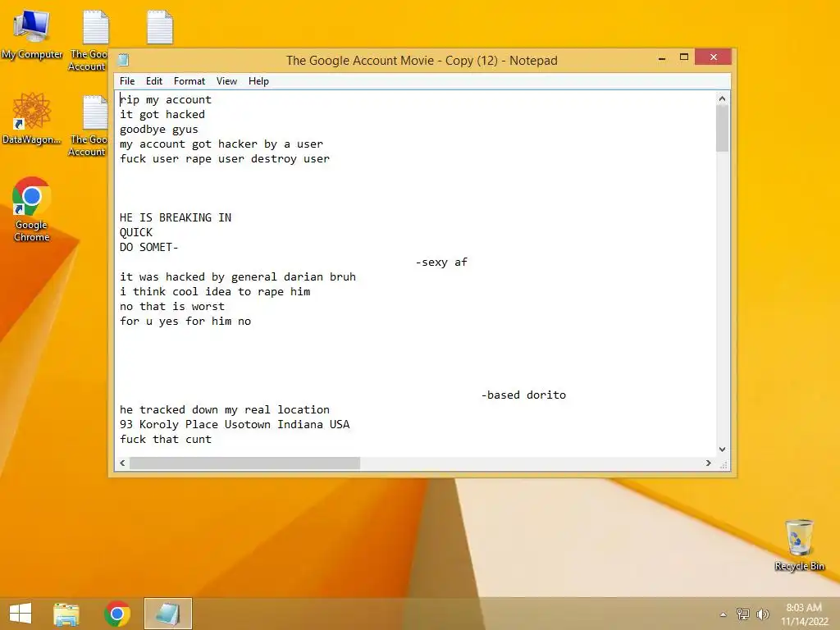
Task: Click the word 'QUICK' in the document
Action: tap(136, 232)
